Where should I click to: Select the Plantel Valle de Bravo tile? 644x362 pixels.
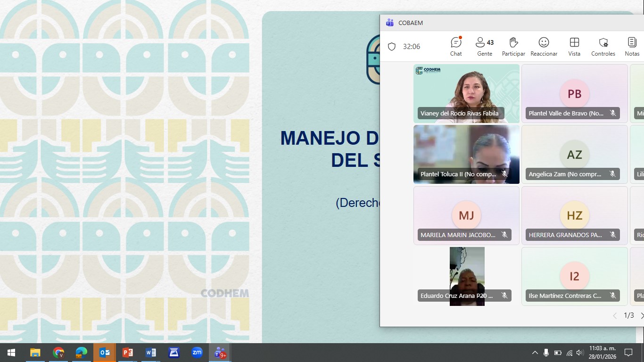pyautogui.click(x=574, y=93)
